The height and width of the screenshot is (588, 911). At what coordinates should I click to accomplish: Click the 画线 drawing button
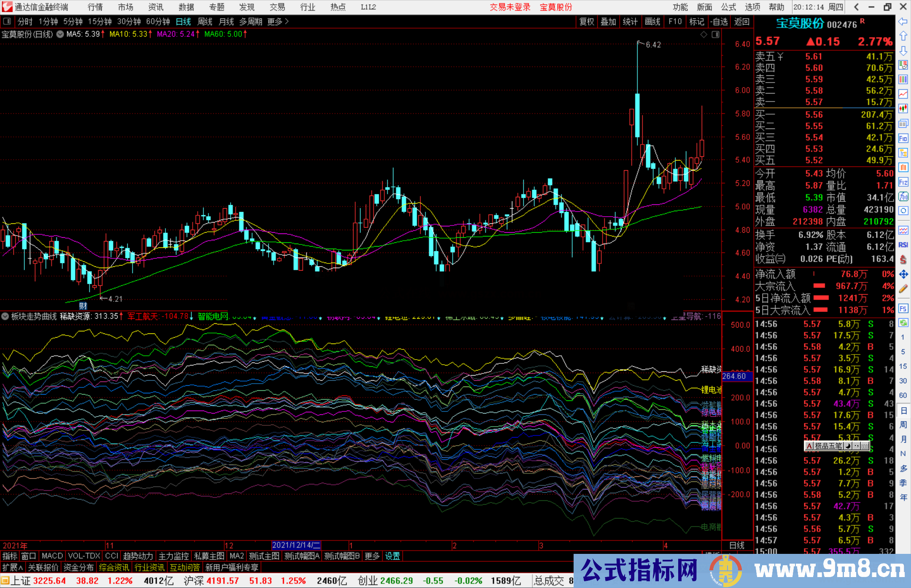click(652, 21)
